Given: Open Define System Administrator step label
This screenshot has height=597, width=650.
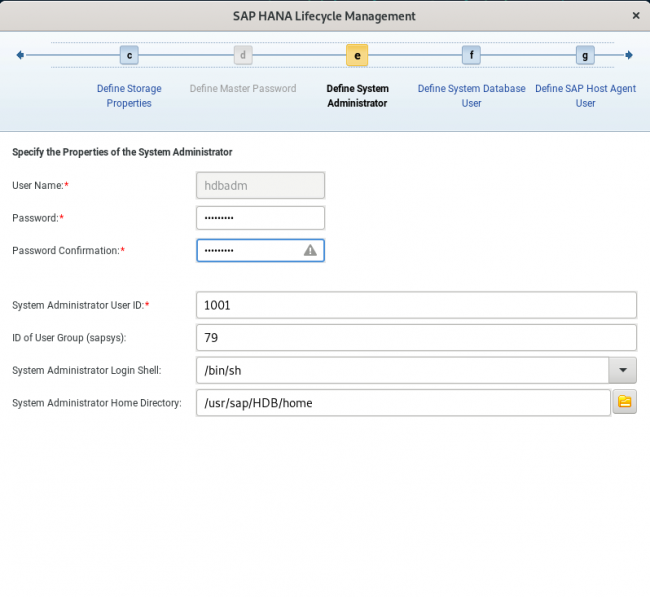Looking at the screenshot, I should point(357,96).
